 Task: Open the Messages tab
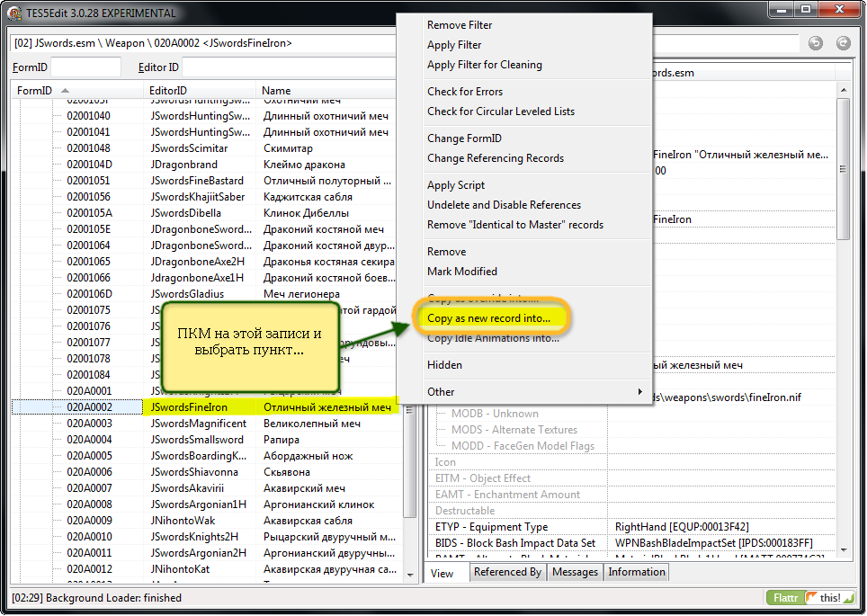(575, 572)
